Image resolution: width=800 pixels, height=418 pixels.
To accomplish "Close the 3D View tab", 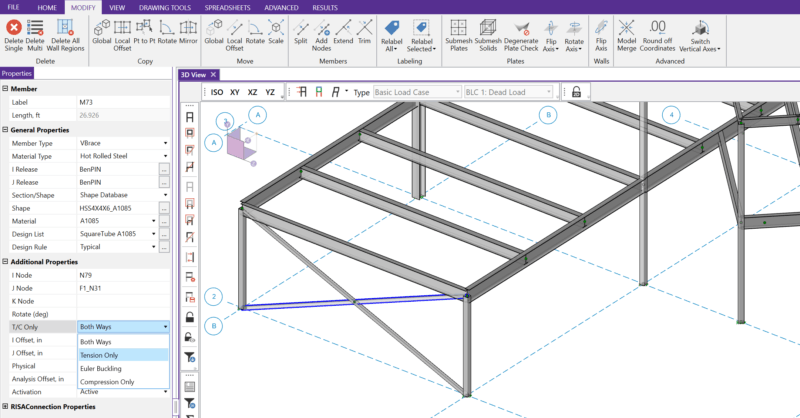I will (x=214, y=74).
